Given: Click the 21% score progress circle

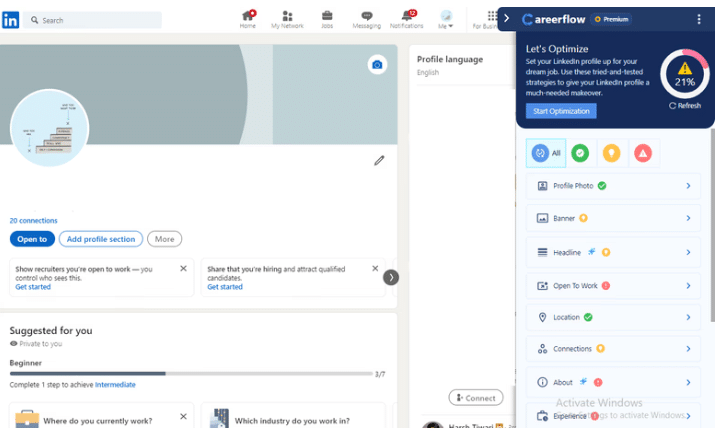Looking at the screenshot, I should pos(684,74).
